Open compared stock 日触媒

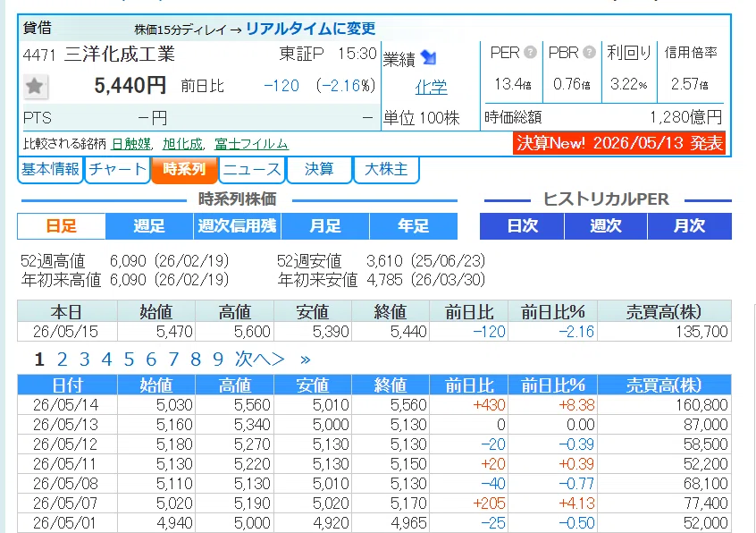(x=130, y=144)
